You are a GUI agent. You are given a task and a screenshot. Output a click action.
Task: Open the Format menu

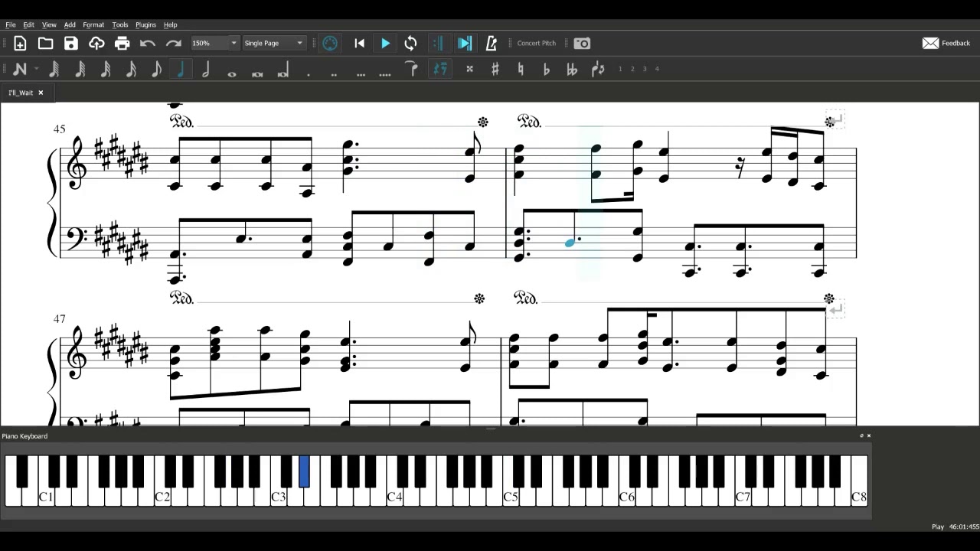click(x=93, y=24)
